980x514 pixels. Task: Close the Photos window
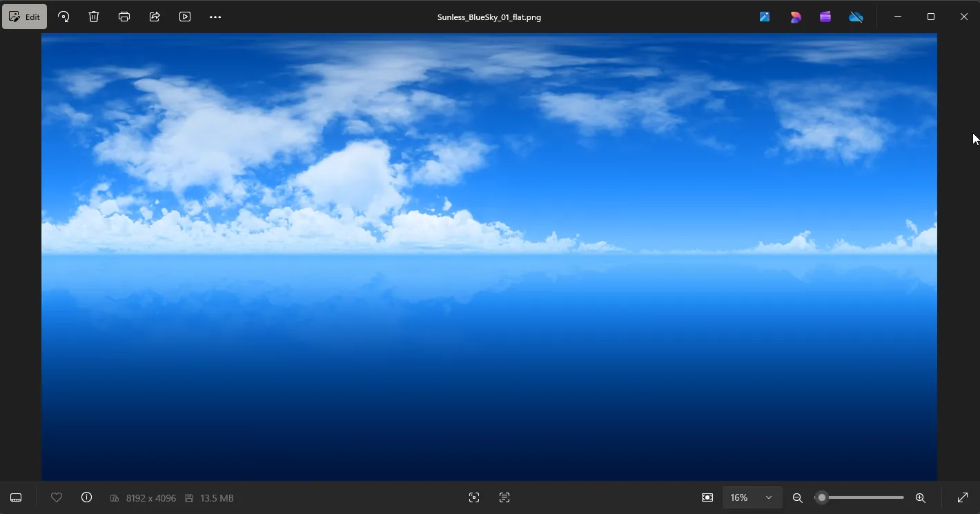pos(964,17)
